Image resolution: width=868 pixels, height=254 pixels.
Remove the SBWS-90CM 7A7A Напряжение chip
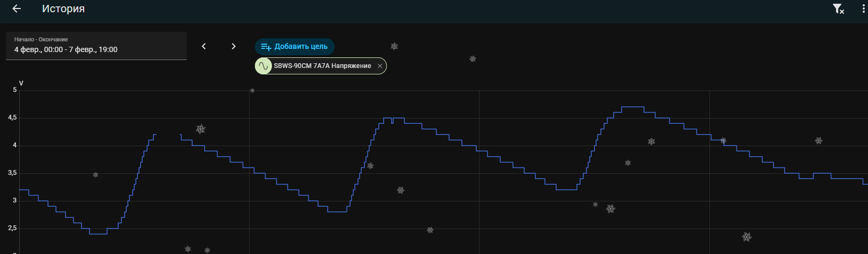point(379,66)
